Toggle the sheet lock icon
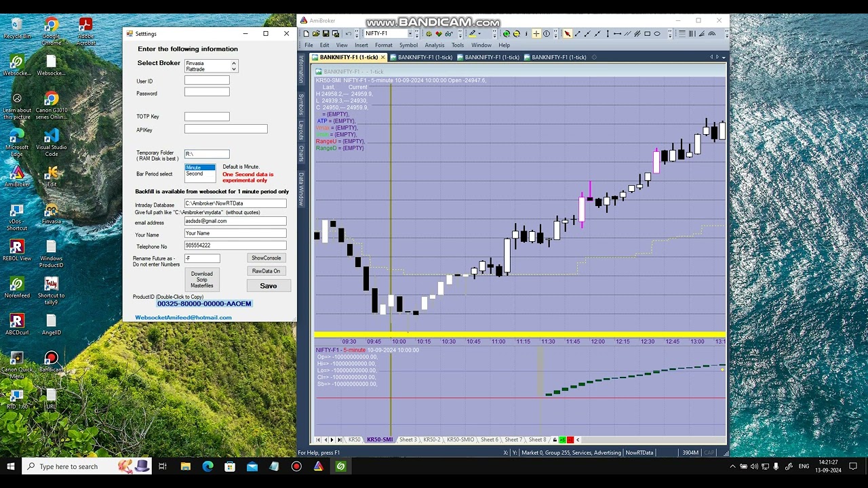 (555, 440)
